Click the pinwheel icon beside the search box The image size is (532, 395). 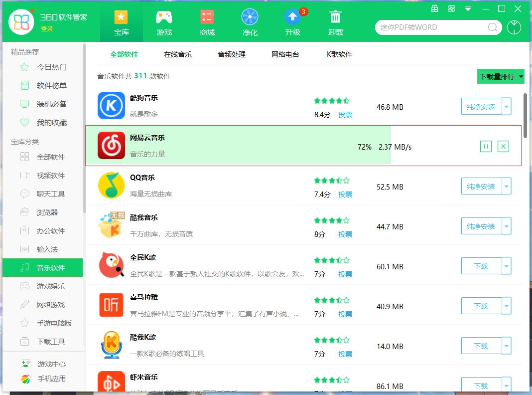coord(514,27)
